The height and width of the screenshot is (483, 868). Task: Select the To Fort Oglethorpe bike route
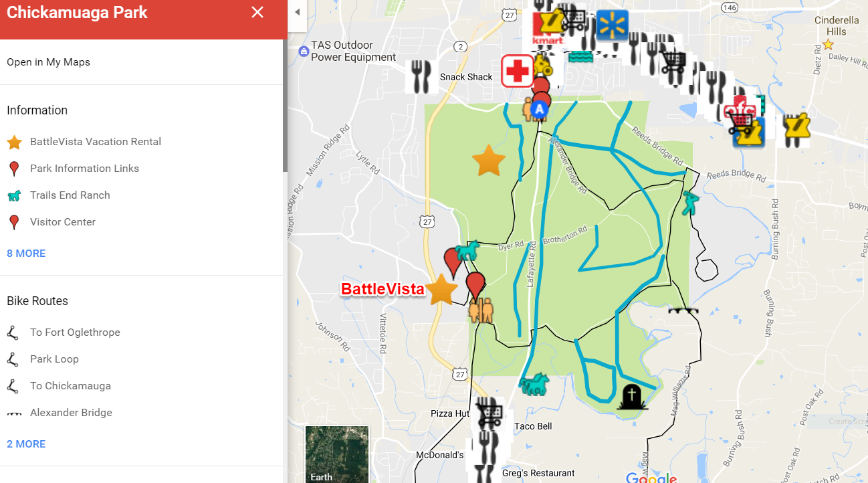point(75,332)
